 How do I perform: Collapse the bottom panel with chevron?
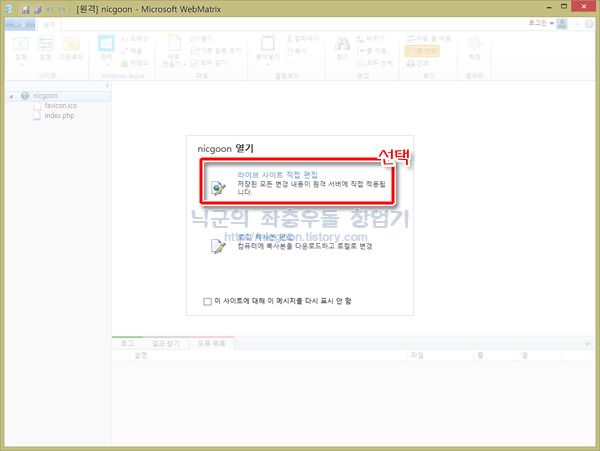coord(587,344)
